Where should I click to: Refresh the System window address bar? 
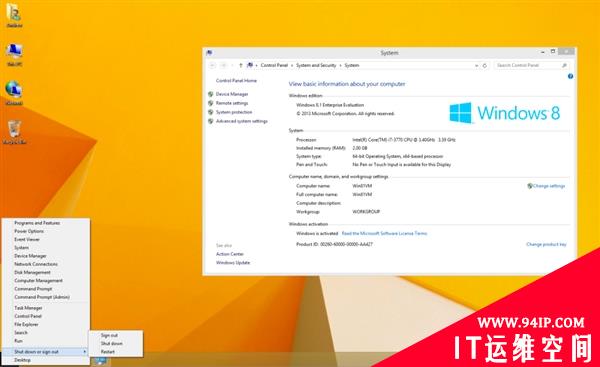click(485, 65)
